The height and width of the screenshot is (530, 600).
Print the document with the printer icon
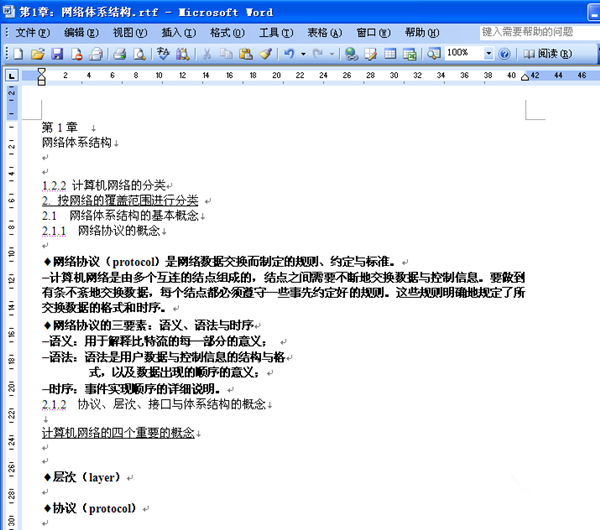(120, 54)
